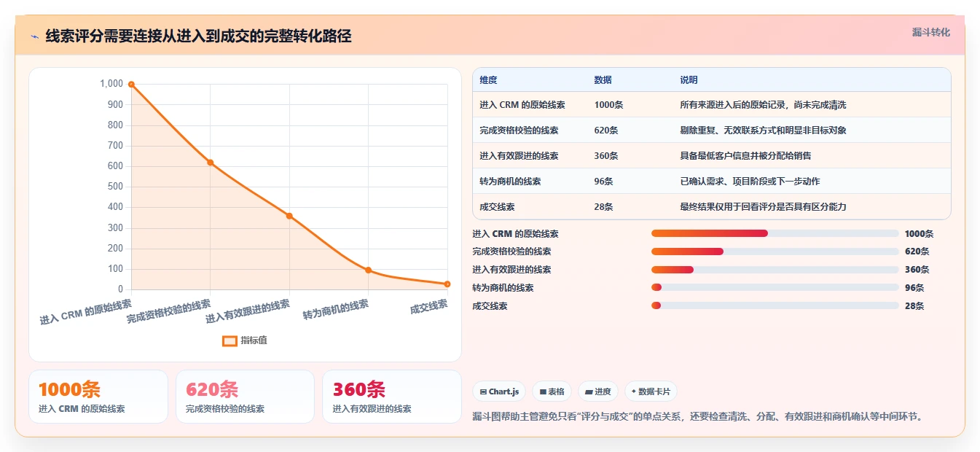Click table cell 进入 CRM 的原始线索
Image resolution: width=980 pixels, height=452 pixels.
click(522, 105)
